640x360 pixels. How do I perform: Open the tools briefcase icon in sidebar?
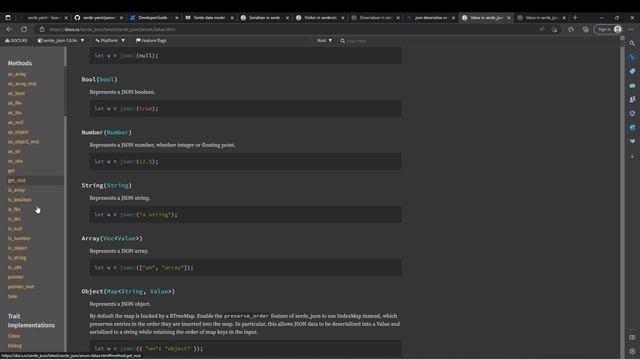(632, 86)
